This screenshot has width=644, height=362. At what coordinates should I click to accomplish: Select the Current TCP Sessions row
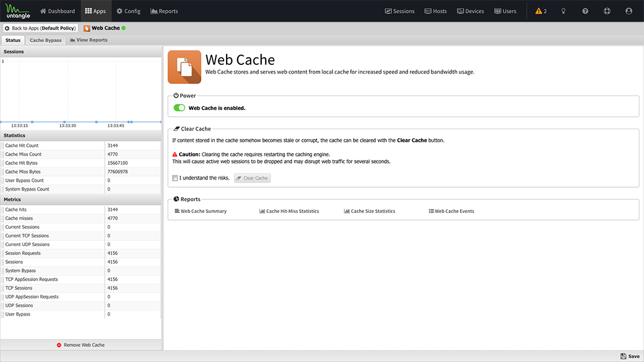pyautogui.click(x=81, y=236)
